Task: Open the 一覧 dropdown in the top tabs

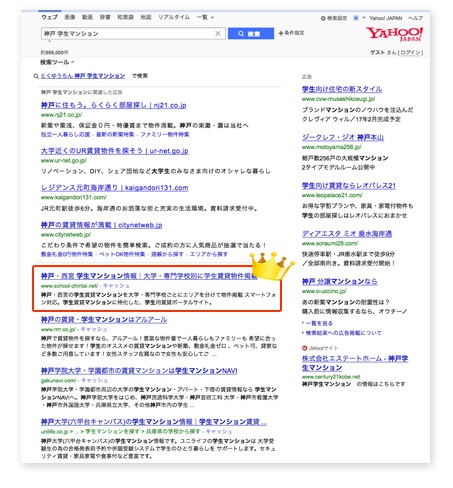Action: pyautogui.click(x=205, y=17)
